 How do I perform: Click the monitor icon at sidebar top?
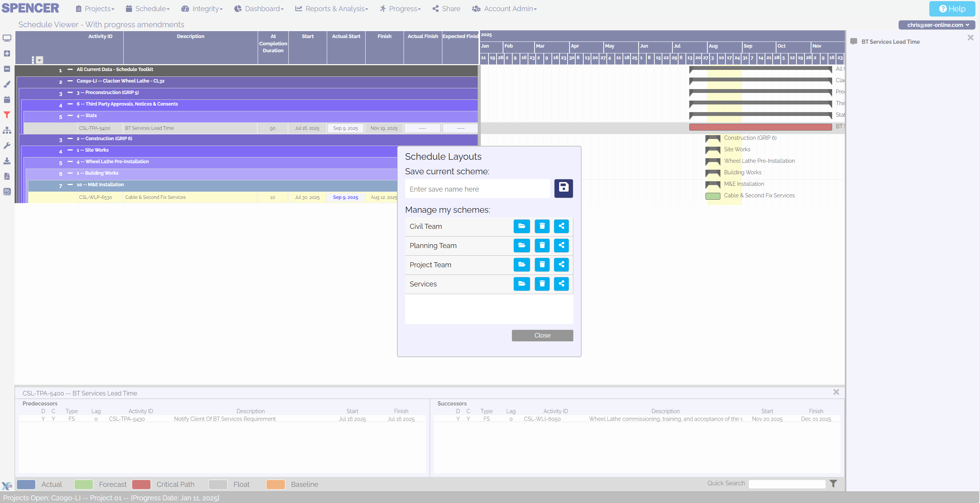tap(7, 38)
